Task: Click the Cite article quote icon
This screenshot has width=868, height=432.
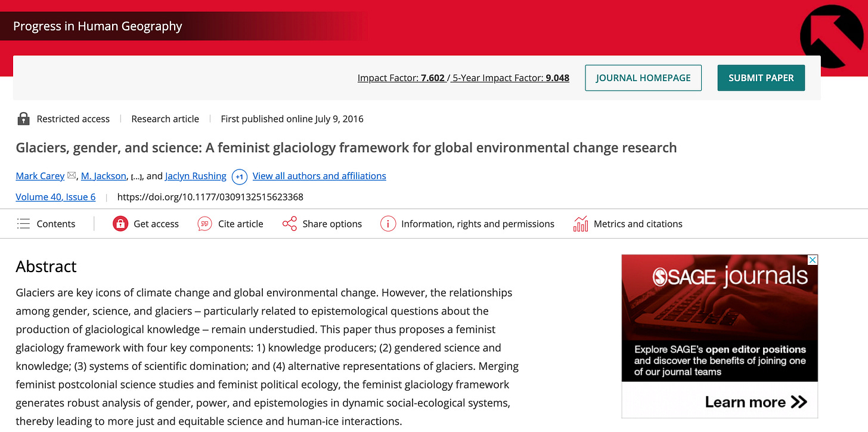Action: click(204, 224)
